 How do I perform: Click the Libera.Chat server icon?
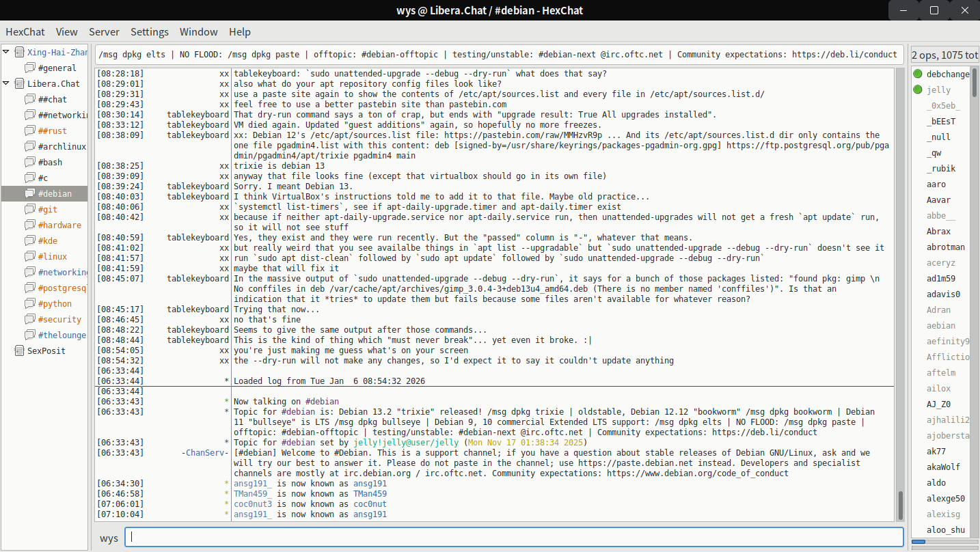pyautogui.click(x=19, y=84)
